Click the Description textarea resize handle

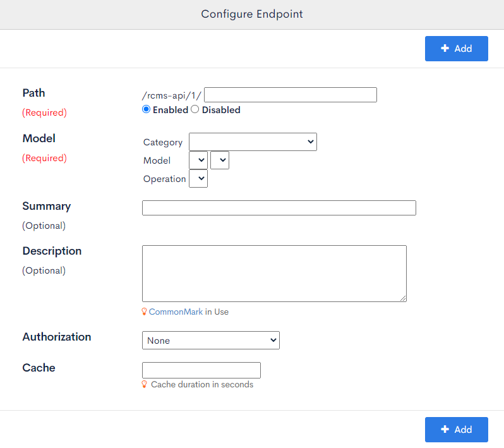pos(403,298)
